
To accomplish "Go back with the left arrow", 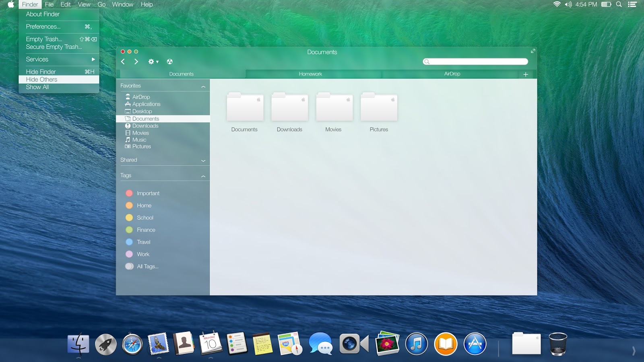I will pos(123,62).
